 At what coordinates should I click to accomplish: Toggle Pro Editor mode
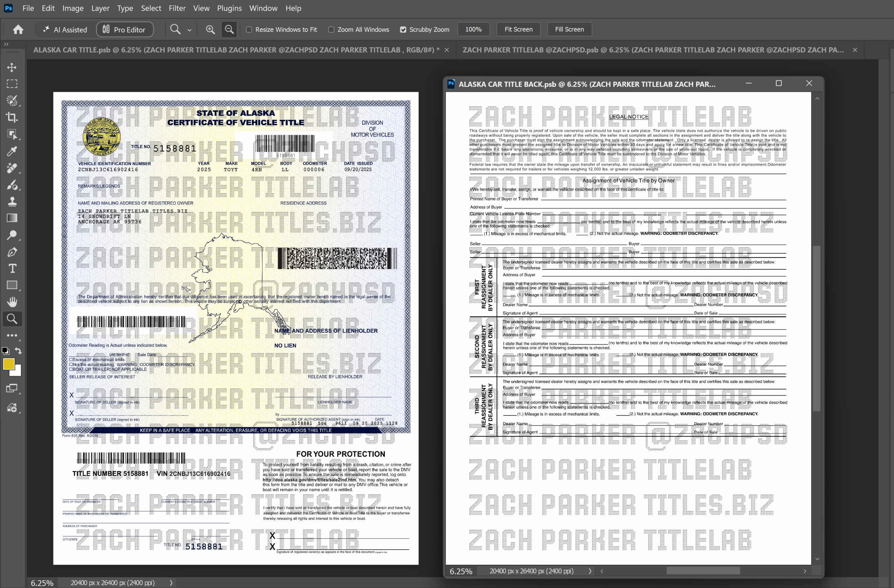(x=125, y=30)
